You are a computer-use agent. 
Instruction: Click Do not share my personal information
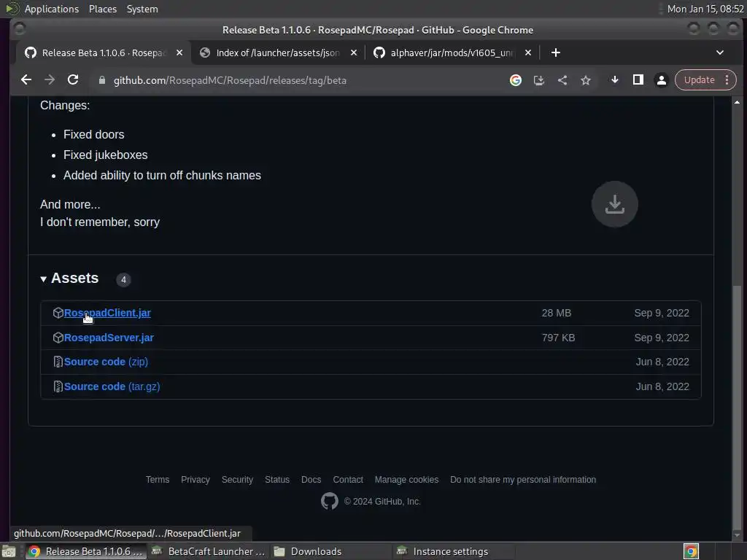tap(523, 480)
